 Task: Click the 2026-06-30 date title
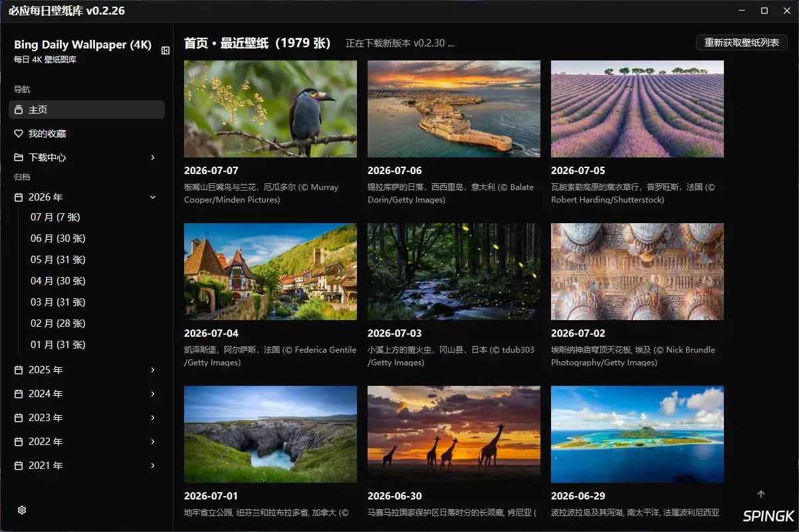[395, 496]
